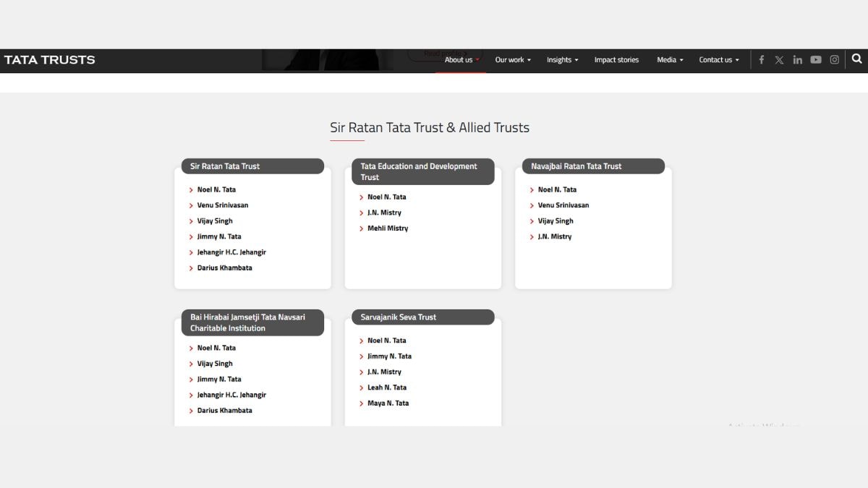Click Darius Khambata under Bai Hirabai institution
This screenshot has width=868, height=488.
tap(225, 411)
